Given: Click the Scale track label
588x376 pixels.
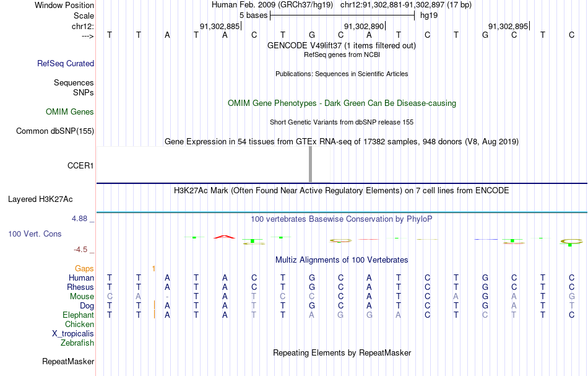Looking at the screenshot, I should tap(84, 15).
